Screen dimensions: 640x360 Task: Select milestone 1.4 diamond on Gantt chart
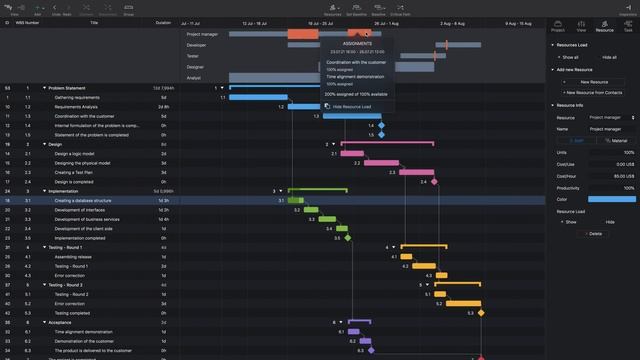pos(381,125)
